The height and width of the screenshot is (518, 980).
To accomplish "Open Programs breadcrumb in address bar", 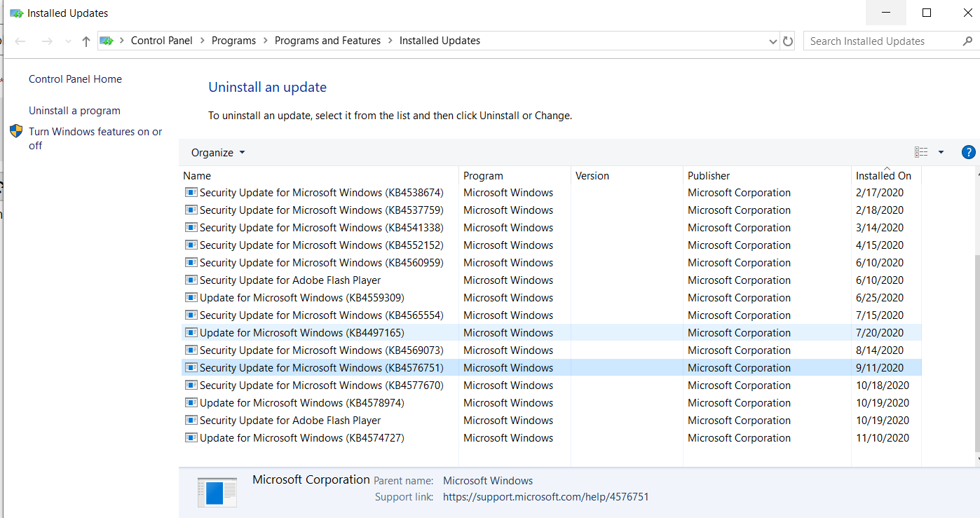I will point(233,41).
